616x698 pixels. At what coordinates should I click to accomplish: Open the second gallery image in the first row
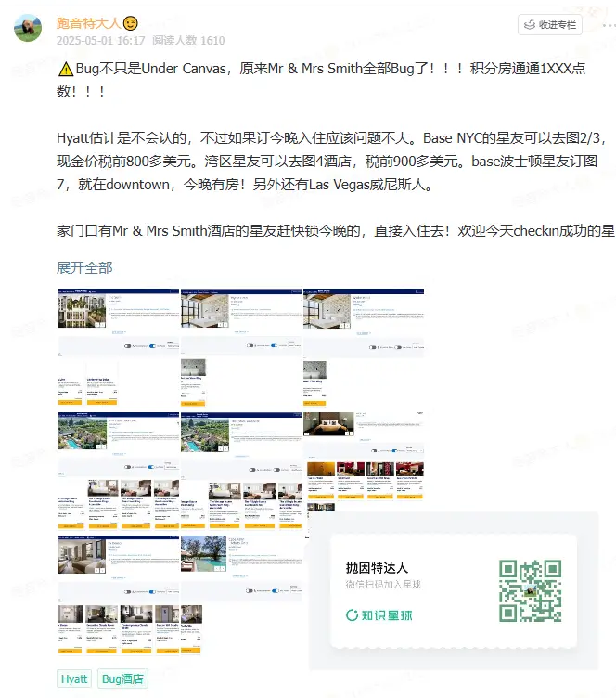[241, 348]
